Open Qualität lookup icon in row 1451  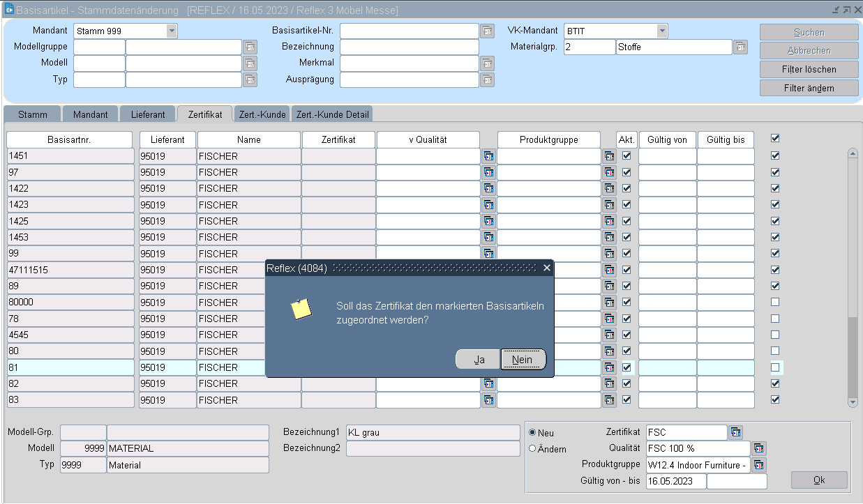(x=488, y=156)
